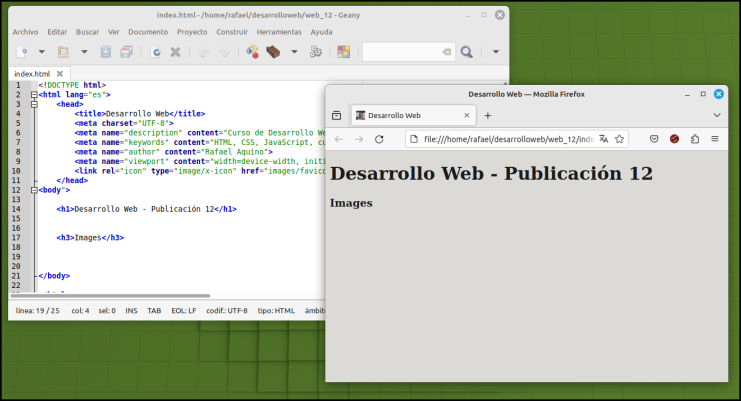Click Geany's Navigate forward arrow

point(224,52)
